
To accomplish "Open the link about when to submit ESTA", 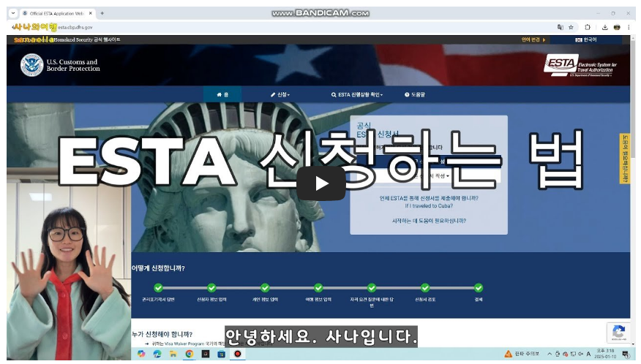I will [429, 198].
